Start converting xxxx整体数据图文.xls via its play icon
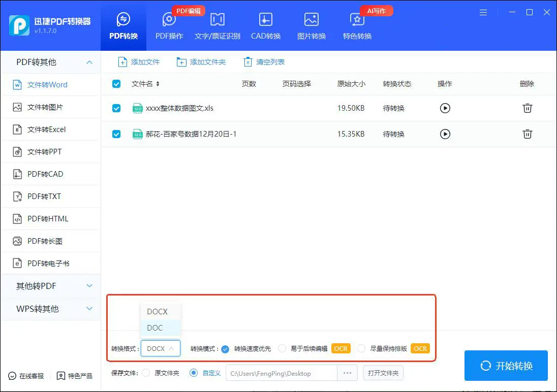 (x=445, y=108)
